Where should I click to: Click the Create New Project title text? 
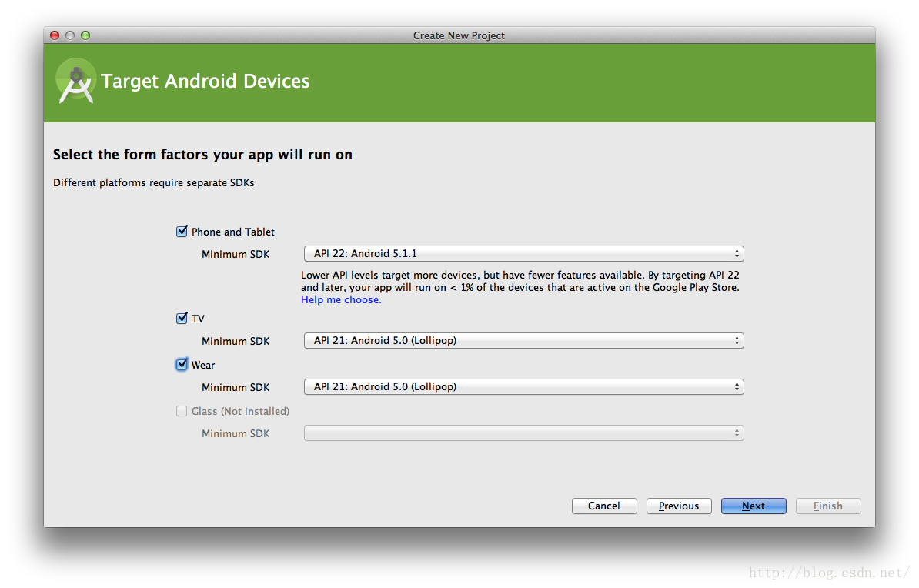(459, 35)
